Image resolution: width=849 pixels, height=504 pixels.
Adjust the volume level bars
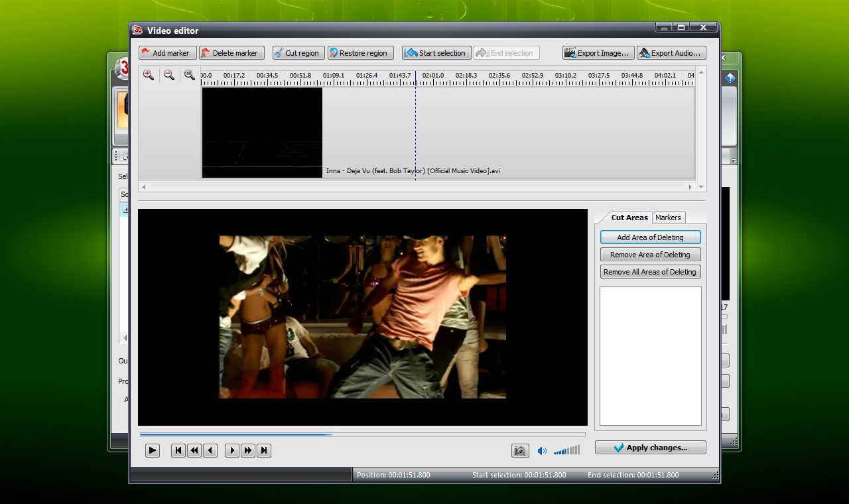[x=566, y=450]
